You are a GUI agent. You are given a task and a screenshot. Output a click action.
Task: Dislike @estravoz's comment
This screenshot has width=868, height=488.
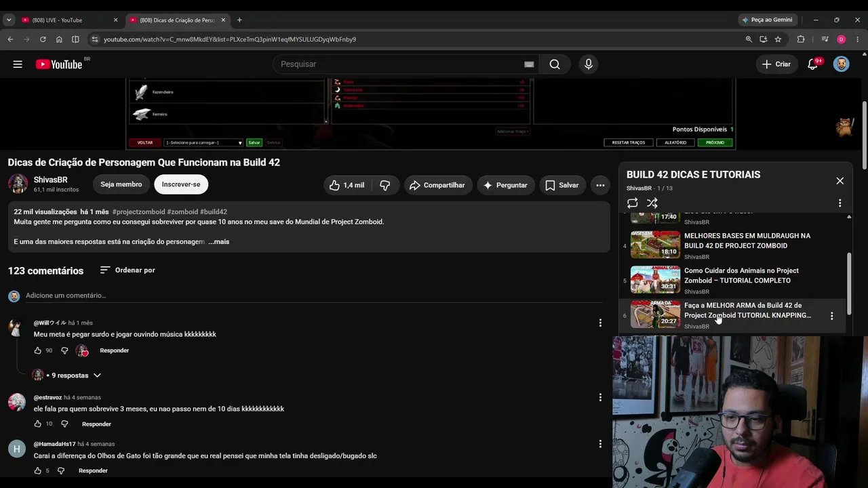[64, 424]
